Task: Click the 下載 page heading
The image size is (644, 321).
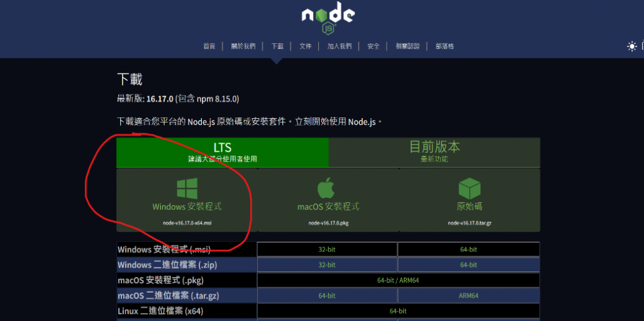Action: [130, 79]
